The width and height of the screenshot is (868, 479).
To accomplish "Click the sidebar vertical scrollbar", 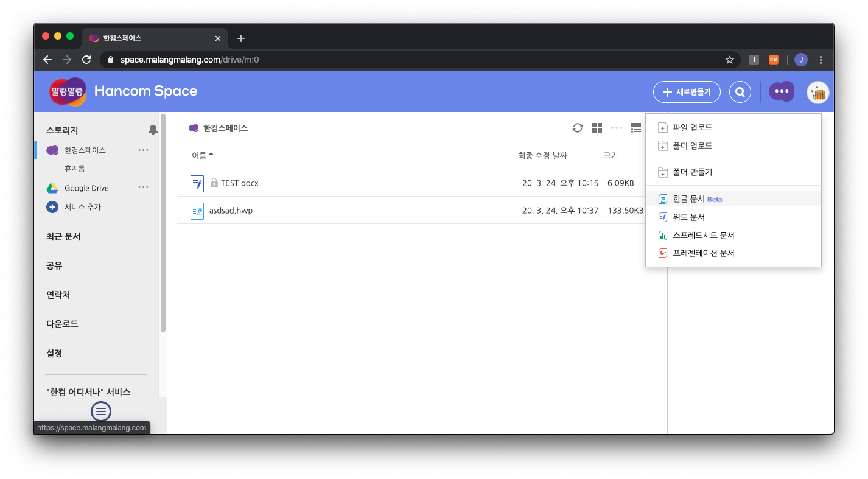I will [x=163, y=223].
